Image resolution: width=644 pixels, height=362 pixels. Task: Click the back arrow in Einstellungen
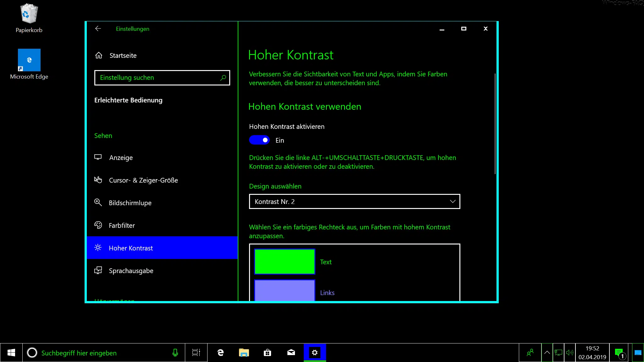98,29
